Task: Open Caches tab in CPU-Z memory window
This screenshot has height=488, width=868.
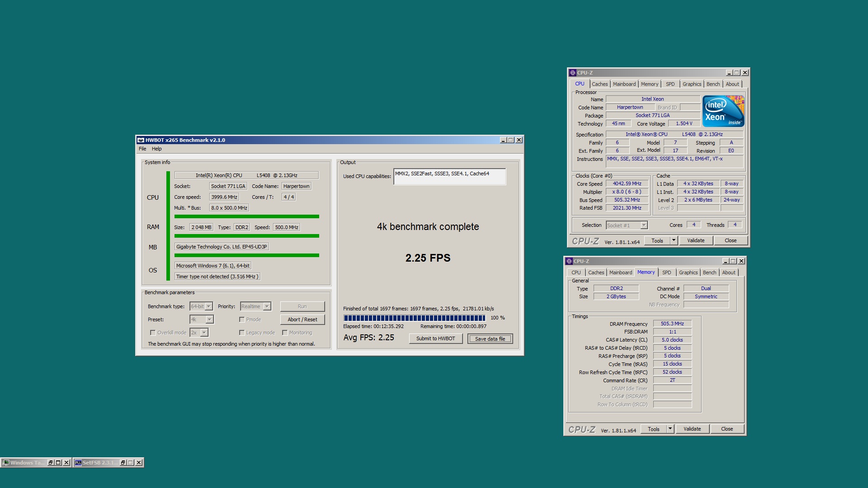Action: pyautogui.click(x=596, y=272)
